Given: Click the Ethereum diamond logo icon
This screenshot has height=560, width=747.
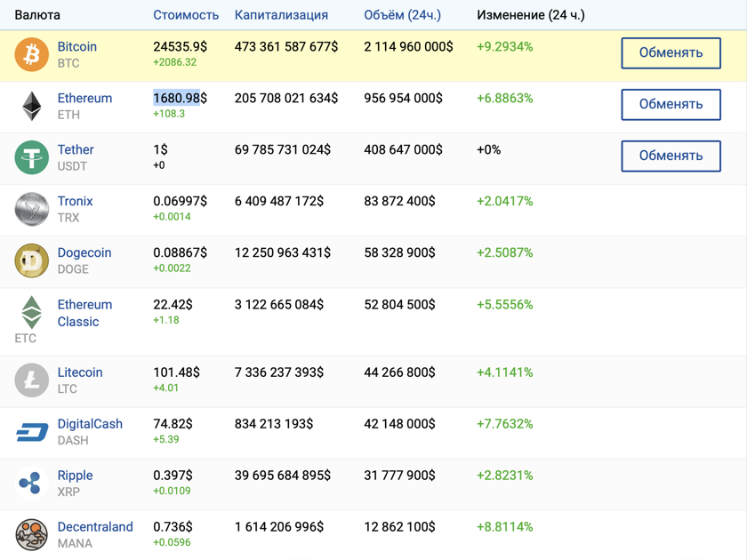Looking at the screenshot, I should tap(32, 106).
